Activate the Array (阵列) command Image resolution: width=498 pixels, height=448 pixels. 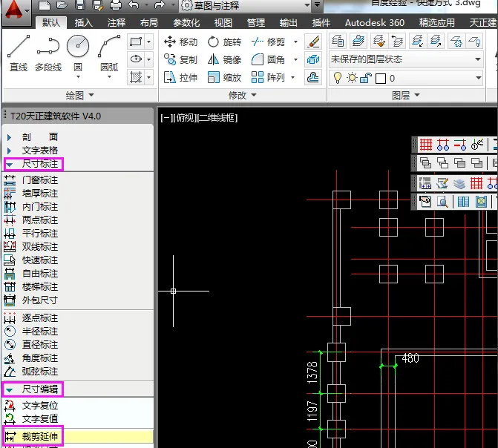268,77
